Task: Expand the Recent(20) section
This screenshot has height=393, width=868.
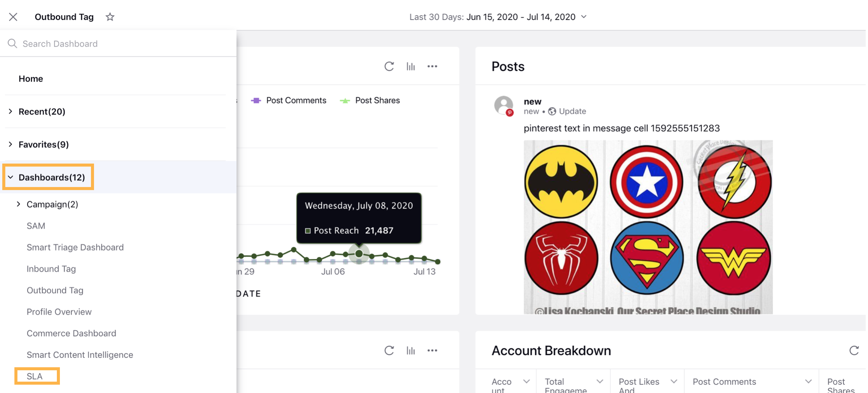Action: 10,111
